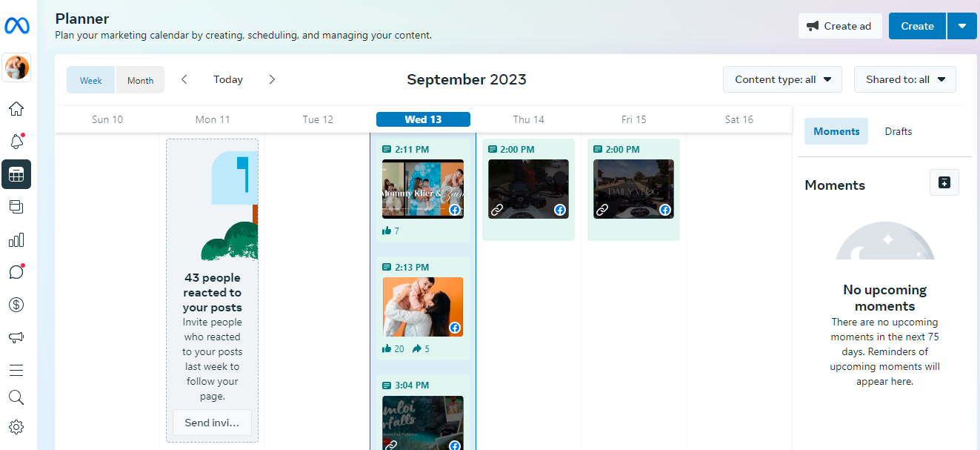Click '43 people reacted to your posts' text

(213, 293)
